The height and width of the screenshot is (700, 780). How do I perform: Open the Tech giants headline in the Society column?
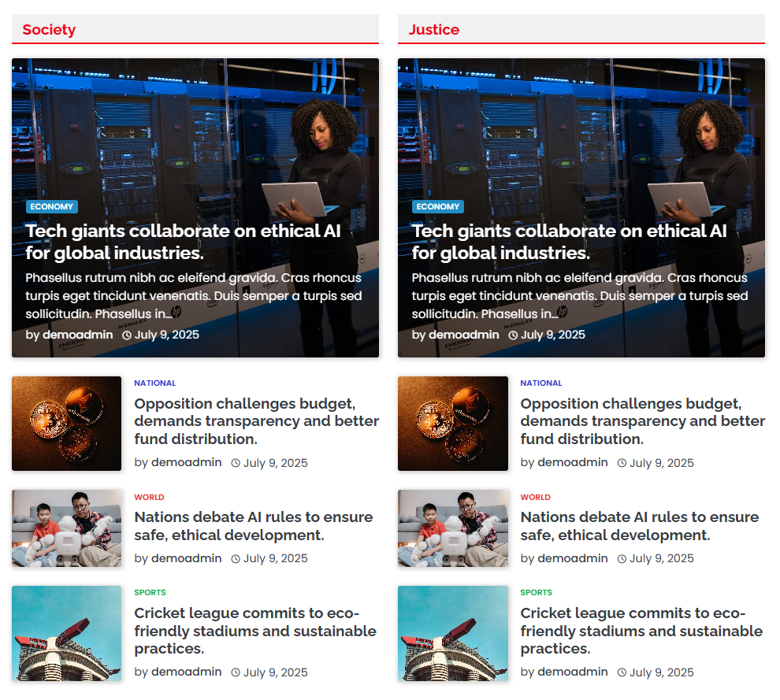[x=184, y=242]
